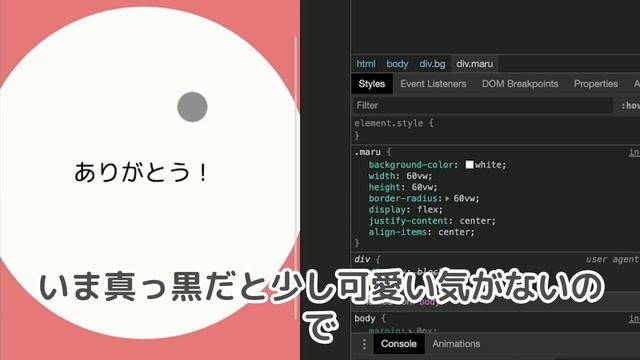This screenshot has height=360, width=640.
Task: Click the element.style rule selector
Action: [x=389, y=123]
